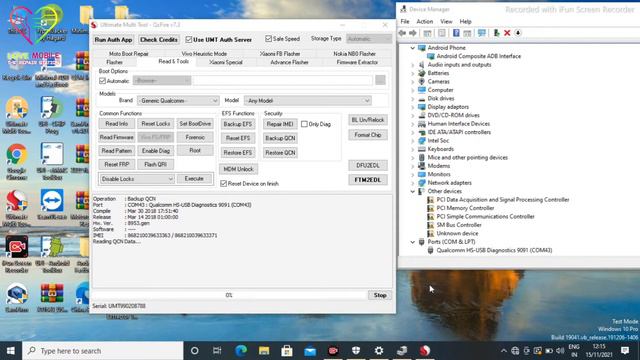640x360 pixels.
Task: Toggle Use UMT Auth Server checkbox
Action: pos(189,40)
